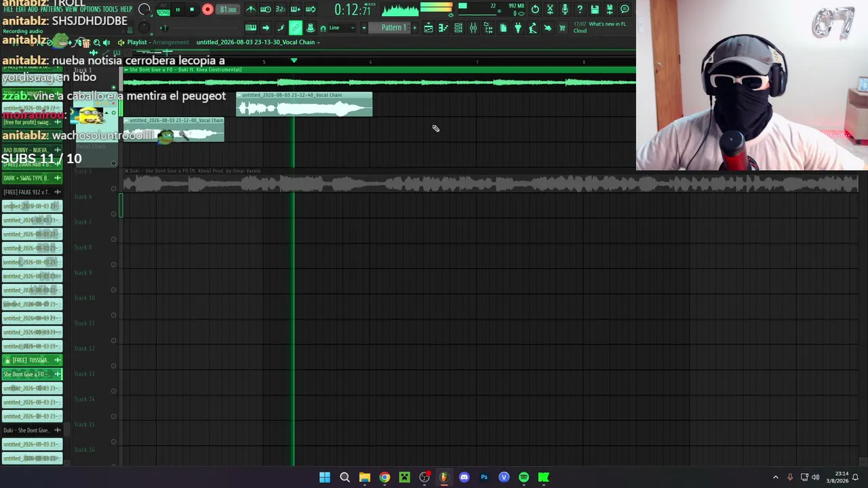Show hidden system tray icons chevron
Viewport: 868px width, 488px height.
pos(776,477)
